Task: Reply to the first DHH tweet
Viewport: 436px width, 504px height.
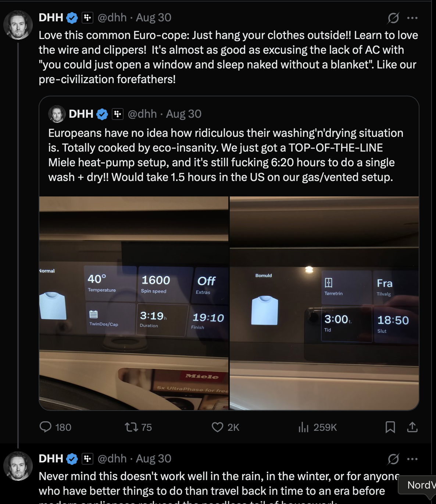Action: coord(46,427)
